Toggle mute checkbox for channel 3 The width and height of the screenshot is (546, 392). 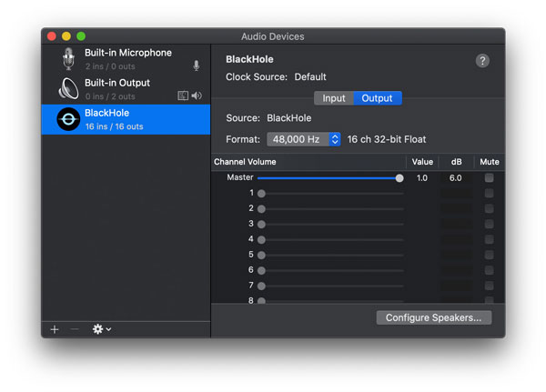click(x=489, y=224)
